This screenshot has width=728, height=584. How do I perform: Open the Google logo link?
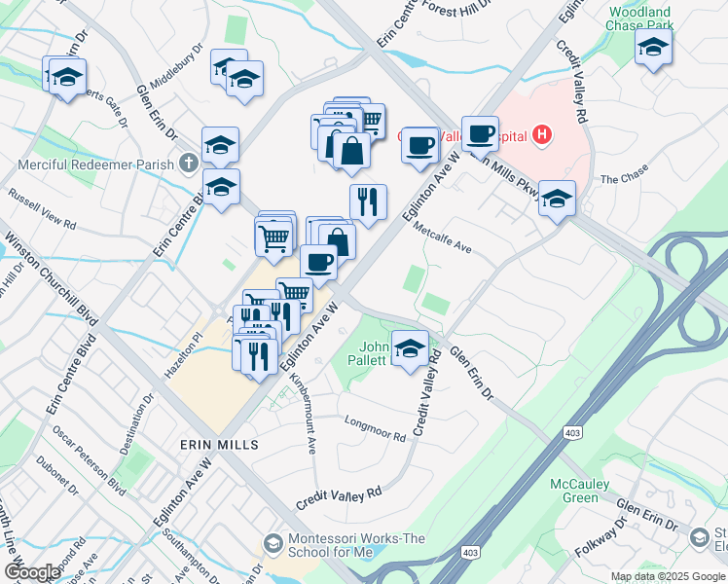pyautogui.click(x=32, y=572)
